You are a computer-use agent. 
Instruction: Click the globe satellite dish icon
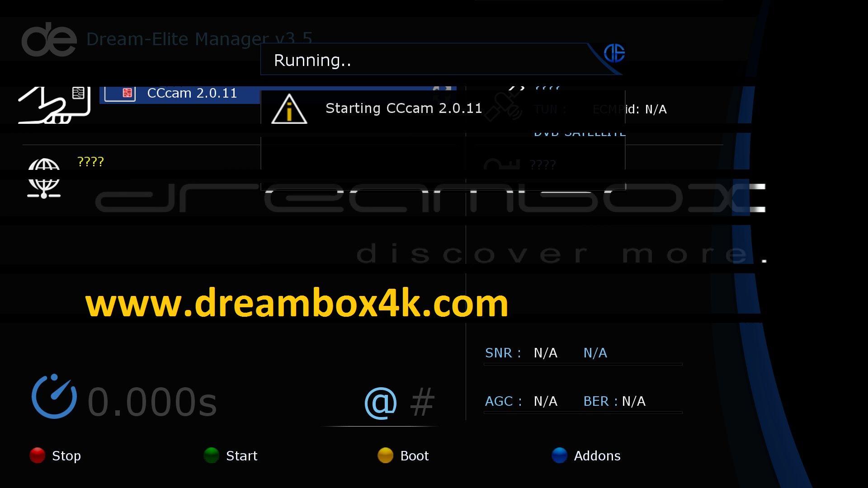pos(44,178)
